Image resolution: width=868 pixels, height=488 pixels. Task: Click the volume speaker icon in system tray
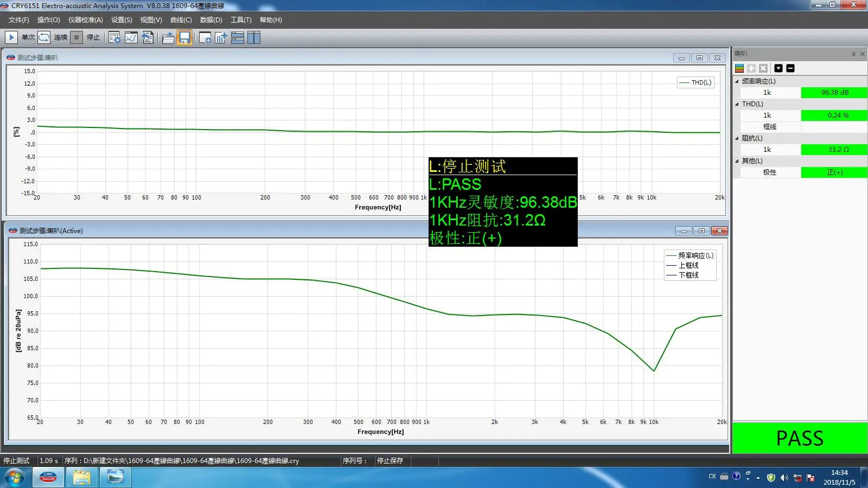(x=784, y=477)
